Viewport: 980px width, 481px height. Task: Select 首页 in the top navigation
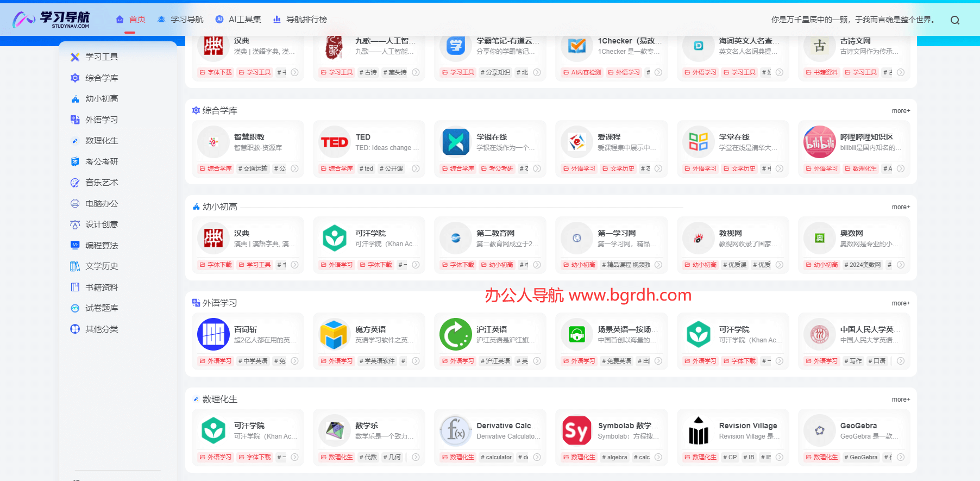pos(130,20)
